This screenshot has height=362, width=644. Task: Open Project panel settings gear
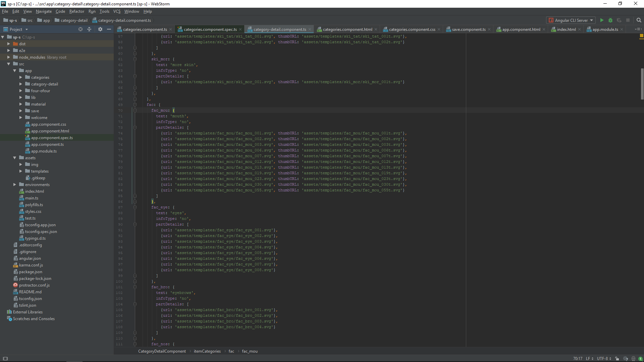click(x=100, y=29)
